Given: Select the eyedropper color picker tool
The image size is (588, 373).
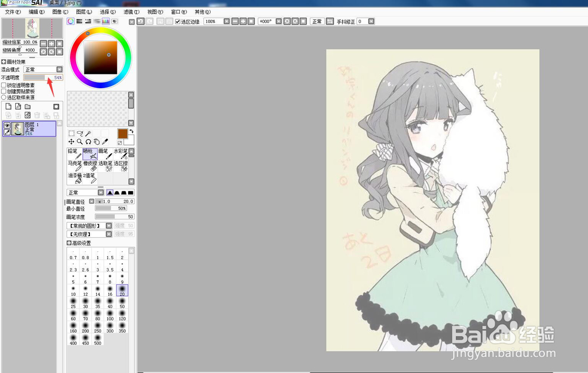Looking at the screenshot, I should pos(105,142).
